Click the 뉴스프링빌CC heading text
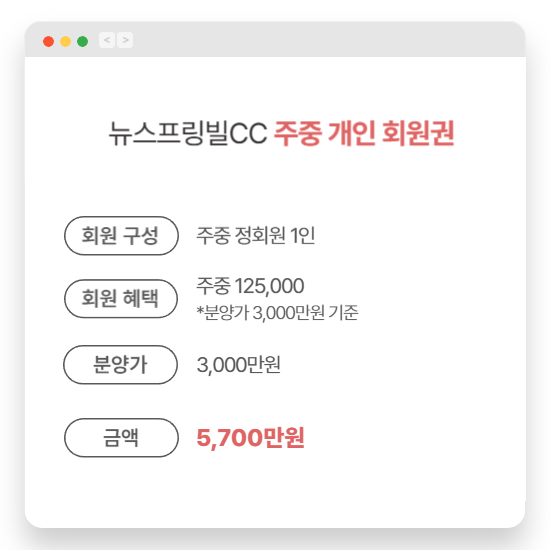The width and height of the screenshot is (550, 550). [188, 133]
